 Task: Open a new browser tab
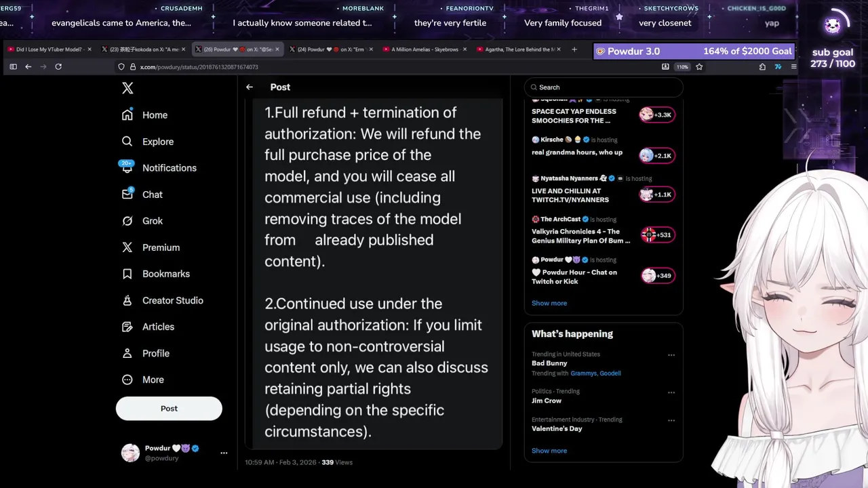[574, 49]
